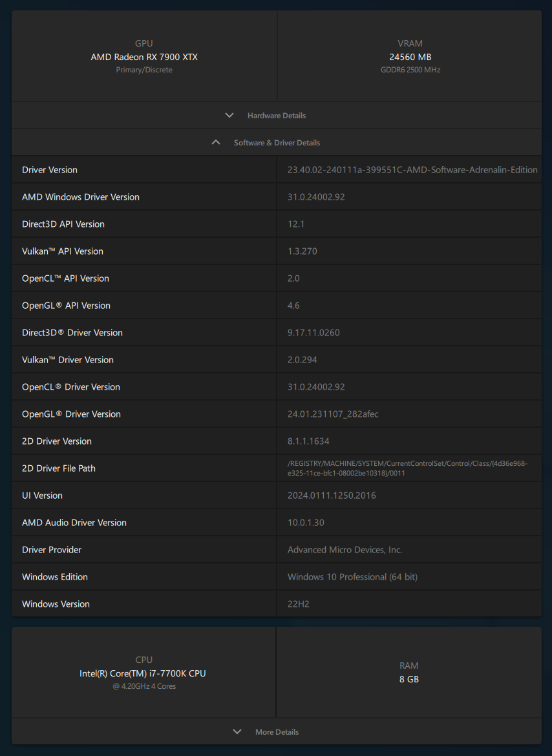Click the 2D Driver File Path registry value
Viewport: 552px width, 756px height.
[407, 468]
